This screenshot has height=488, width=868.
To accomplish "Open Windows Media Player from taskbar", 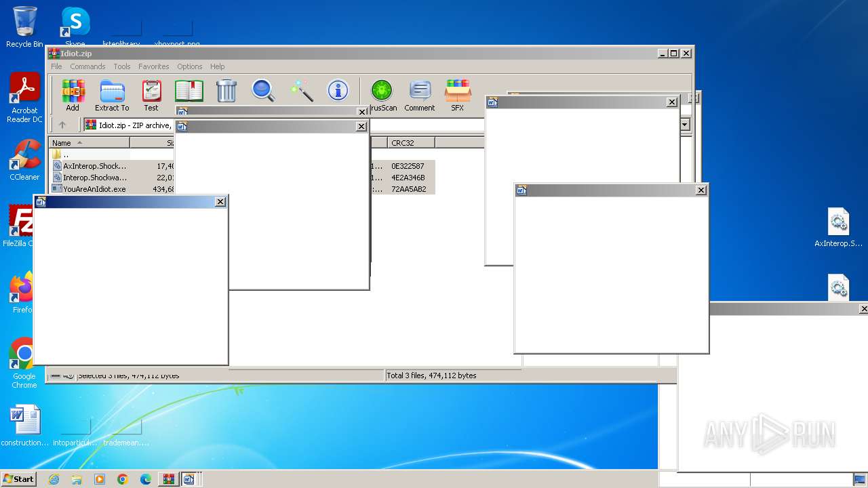I will click(x=100, y=479).
